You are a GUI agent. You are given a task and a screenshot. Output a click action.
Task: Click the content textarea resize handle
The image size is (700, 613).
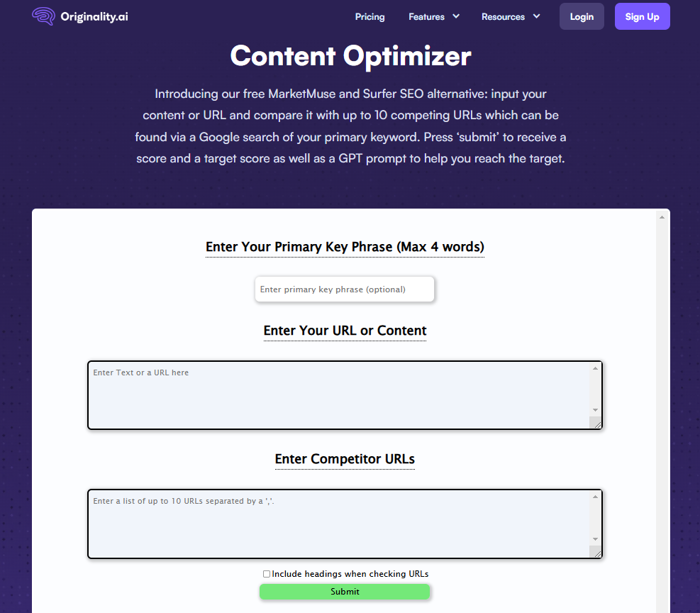(x=596, y=424)
